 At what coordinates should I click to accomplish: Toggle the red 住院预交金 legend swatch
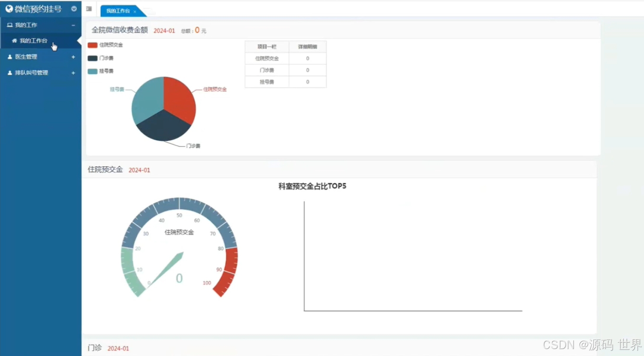tap(92, 45)
